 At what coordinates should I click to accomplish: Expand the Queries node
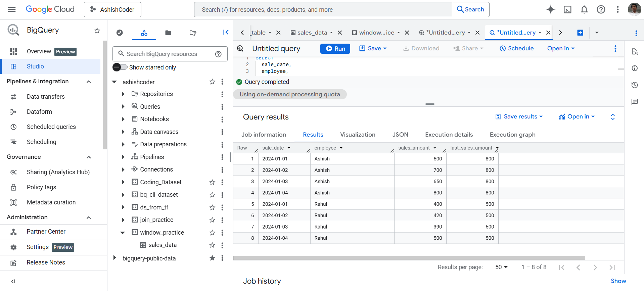pyautogui.click(x=123, y=107)
